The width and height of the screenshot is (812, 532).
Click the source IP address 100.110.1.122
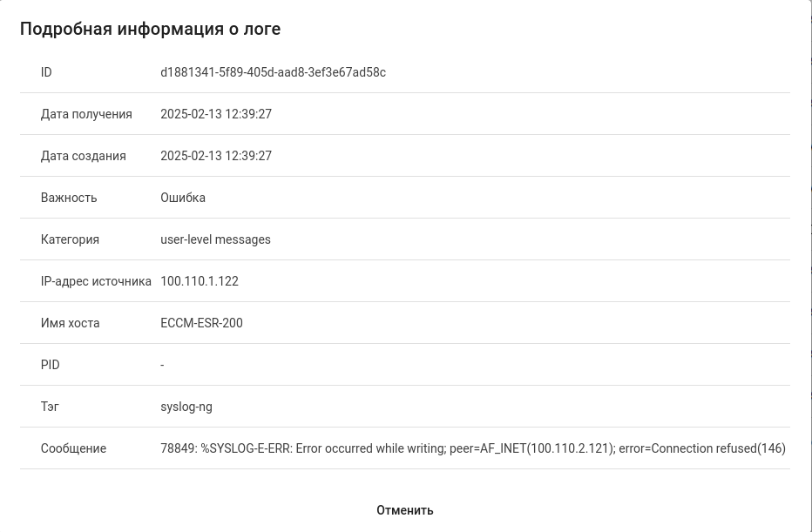click(x=200, y=281)
